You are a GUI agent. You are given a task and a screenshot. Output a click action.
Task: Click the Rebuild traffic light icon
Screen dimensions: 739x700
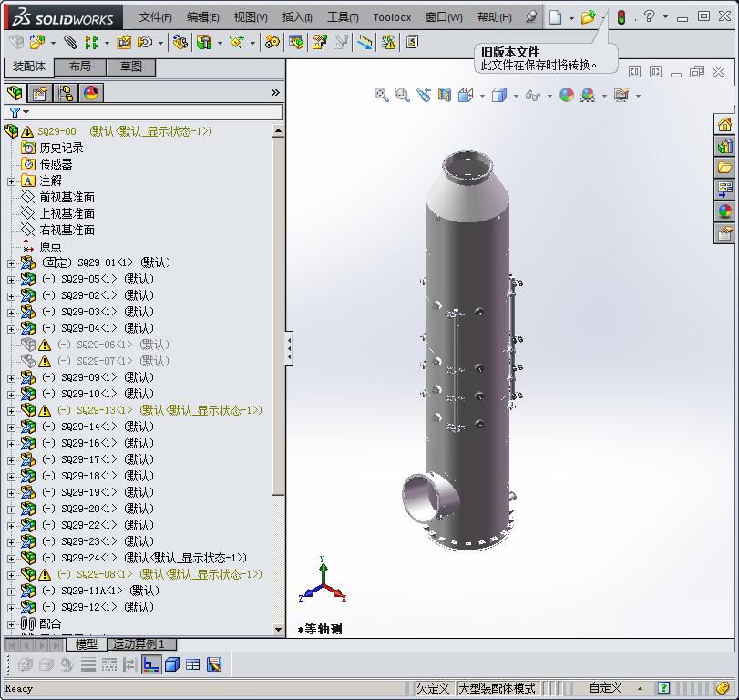pyautogui.click(x=621, y=17)
